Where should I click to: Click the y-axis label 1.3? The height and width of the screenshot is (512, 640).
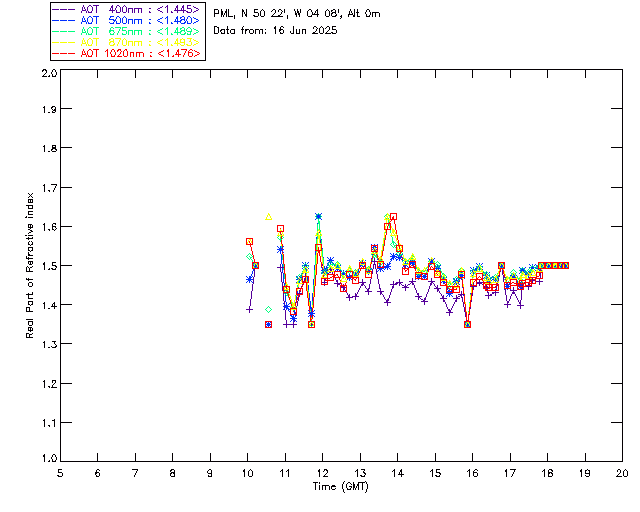coord(49,344)
